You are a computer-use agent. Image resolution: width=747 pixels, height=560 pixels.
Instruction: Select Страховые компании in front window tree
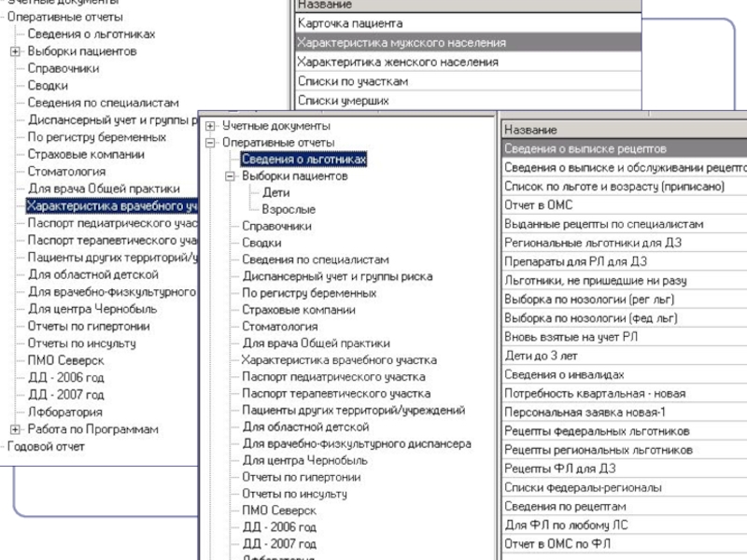coord(299,310)
